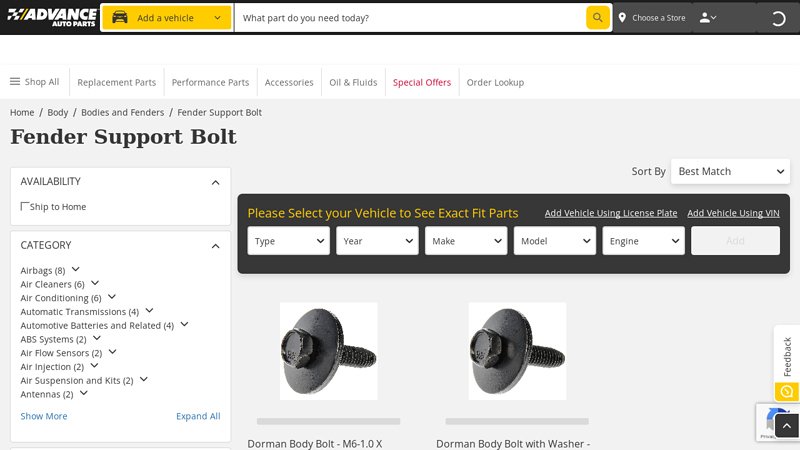Expand the Air Injection (2) category
The width and height of the screenshot is (800, 450).
94,365
